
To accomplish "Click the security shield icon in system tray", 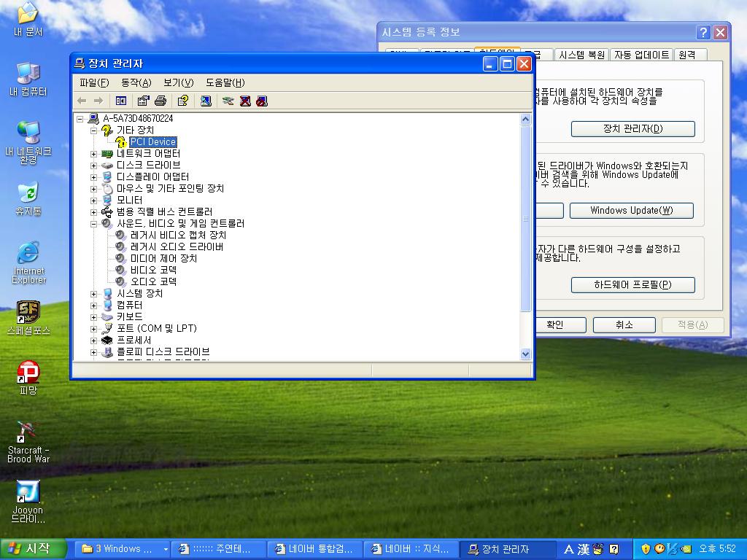I will 646,549.
